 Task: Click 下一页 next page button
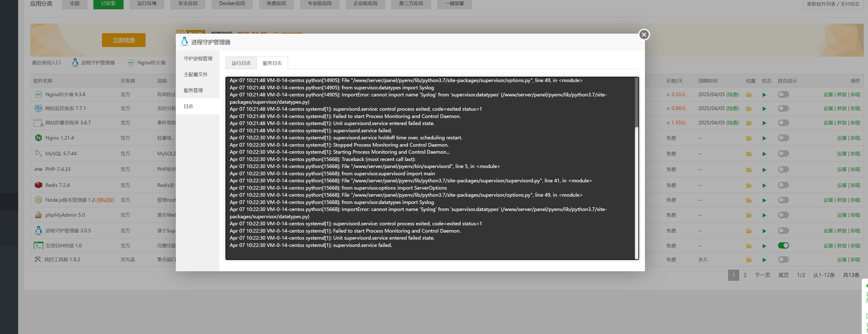coord(762,275)
